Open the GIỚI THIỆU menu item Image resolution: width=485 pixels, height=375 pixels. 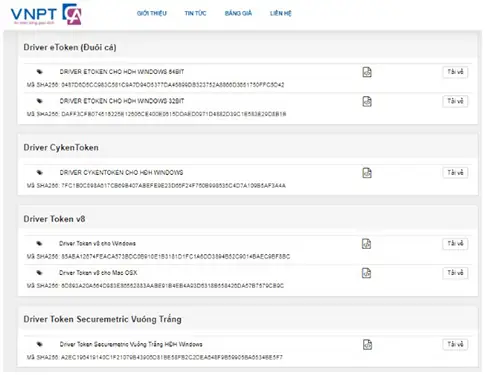coord(152,13)
